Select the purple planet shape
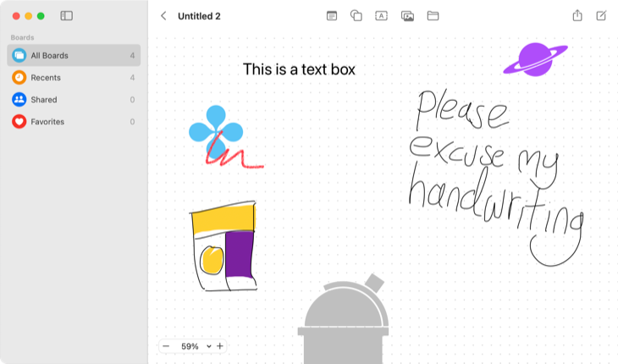The image size is (618, 364). pyautogui.click(x=535, y=58)
